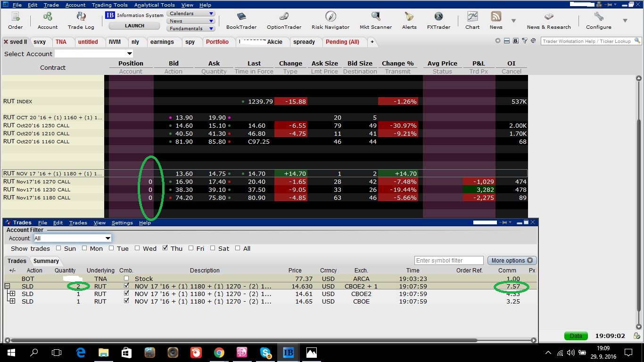Click the bold B icon beside the filter funnel
Image resolution: width=644 pixels, height=362 pixels.
[515, 41]
